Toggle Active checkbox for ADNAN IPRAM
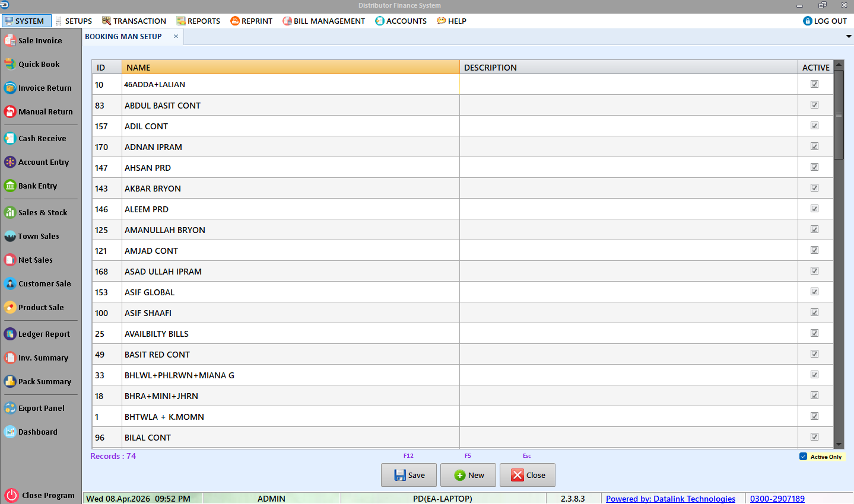Viewport: 854px width, 504px height. point(814,146)
